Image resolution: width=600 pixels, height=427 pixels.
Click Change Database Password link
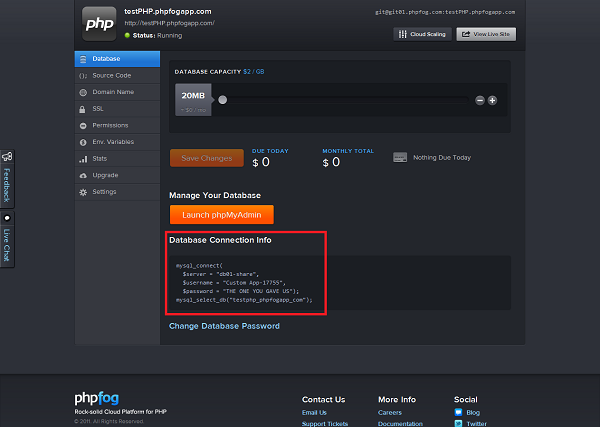coord(225,326)
